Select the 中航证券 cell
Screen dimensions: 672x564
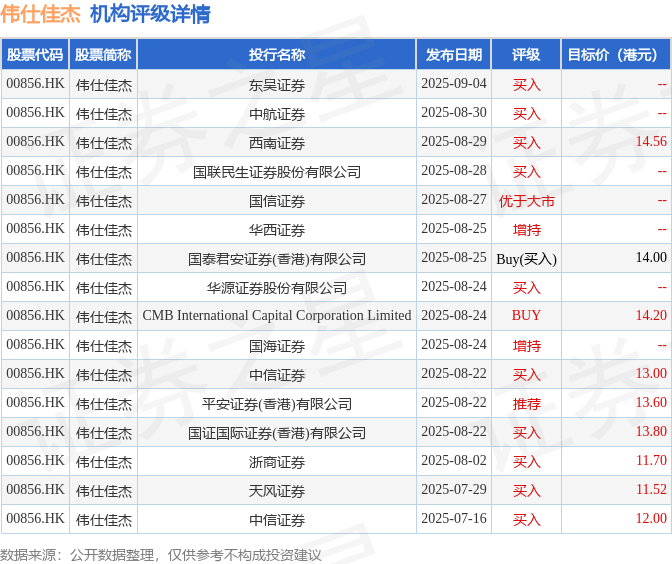tap(277, 114)
